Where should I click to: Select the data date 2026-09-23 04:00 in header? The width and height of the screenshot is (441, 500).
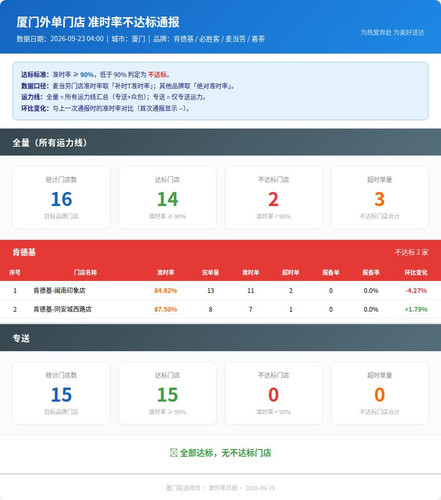tap(77, 39)
